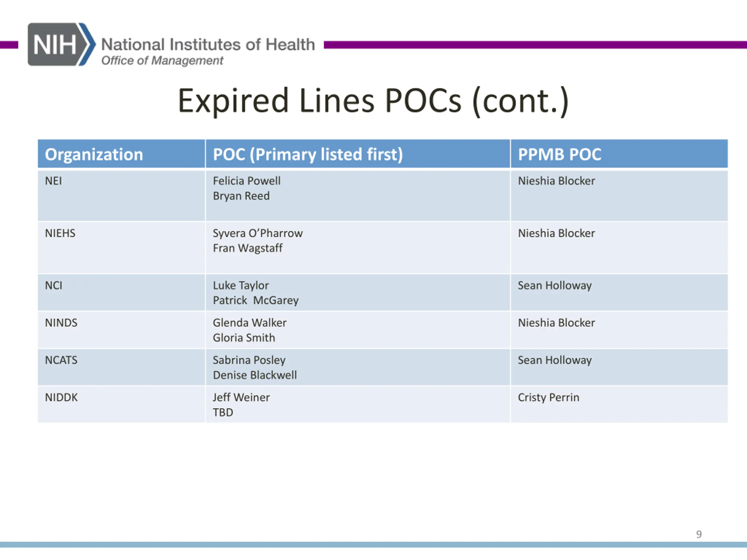The width and height of the screenshot is (747, 560).
Task: Click the NEI organization cell
Action: click(53, 181)
